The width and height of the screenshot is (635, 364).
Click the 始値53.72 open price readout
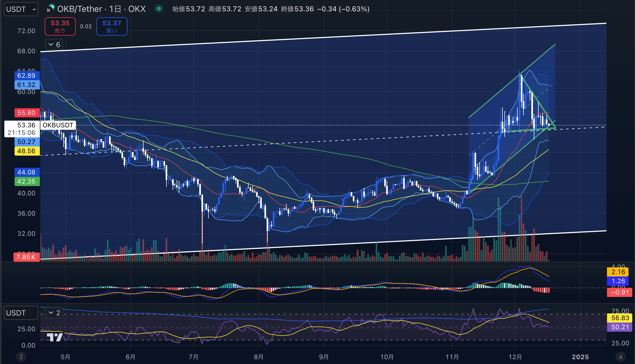point(189,9)
